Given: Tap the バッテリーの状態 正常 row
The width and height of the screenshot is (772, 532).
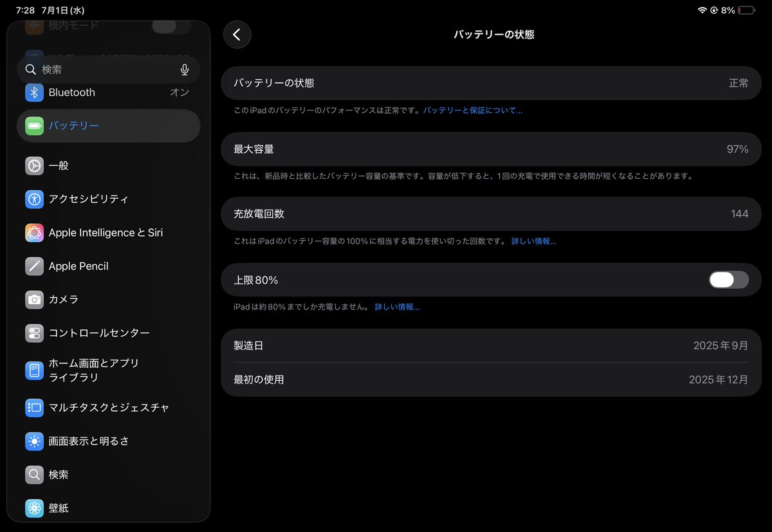Looking at the screenshot, I should pyautogui.click(x=491, y=83).
